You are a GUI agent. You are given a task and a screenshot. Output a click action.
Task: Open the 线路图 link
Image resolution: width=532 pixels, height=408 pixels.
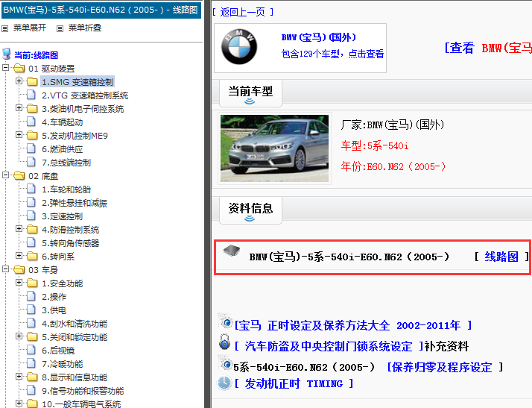pos(501,257)
